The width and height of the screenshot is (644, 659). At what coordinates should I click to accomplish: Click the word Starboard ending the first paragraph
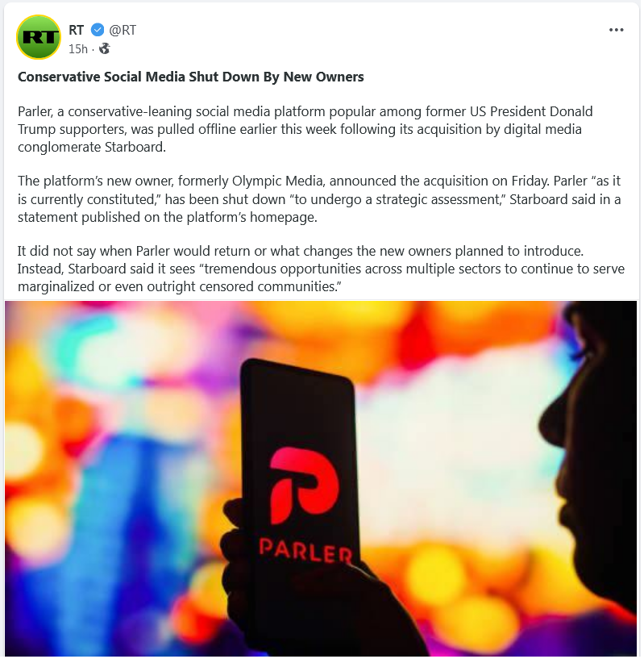(135, 147)
